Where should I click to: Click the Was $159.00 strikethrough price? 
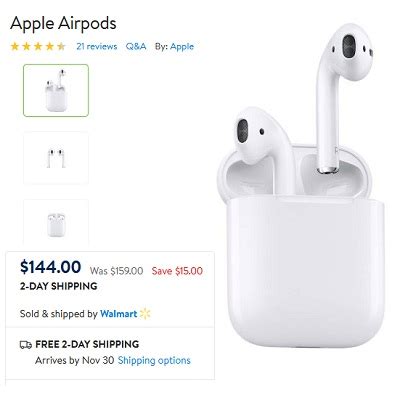(x=116, y=271)
